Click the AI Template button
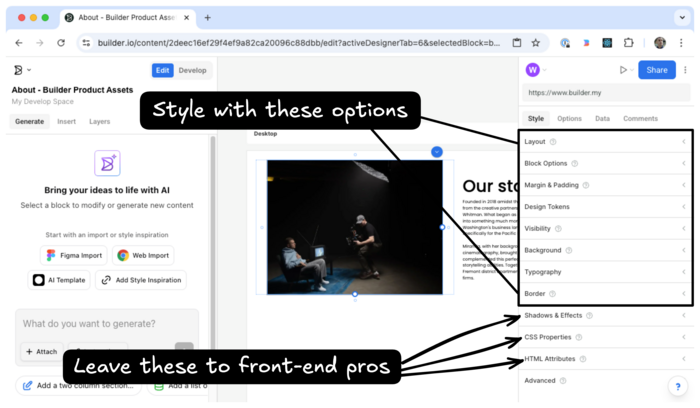 click(x=59, y=280)
